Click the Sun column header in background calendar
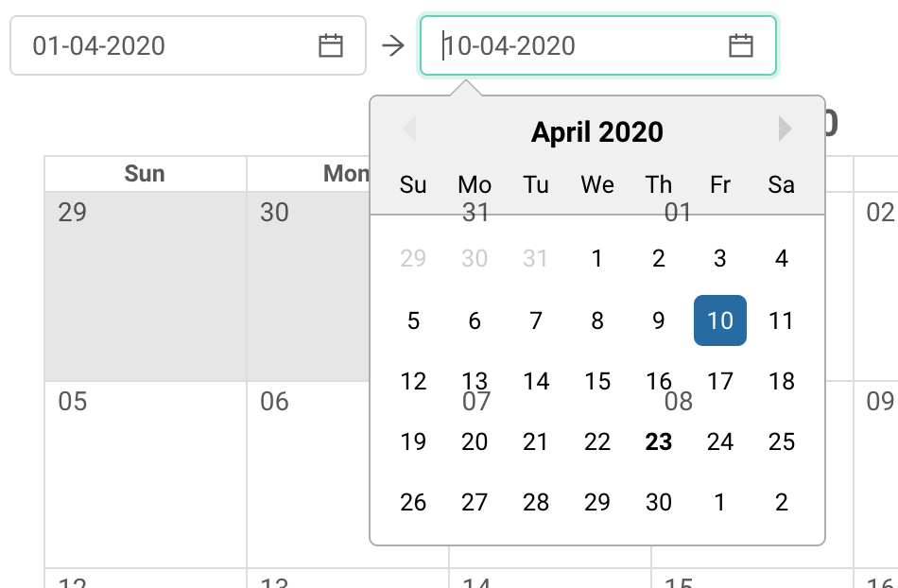The image size is (898, 588). [x=144, y=173]
